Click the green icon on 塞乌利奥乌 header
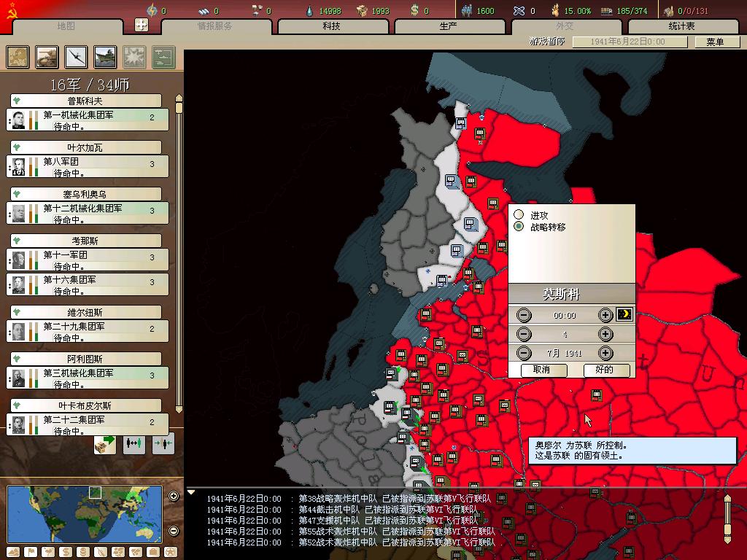The image size is (747, 560). pyautogui.click(x=17, y=194)
